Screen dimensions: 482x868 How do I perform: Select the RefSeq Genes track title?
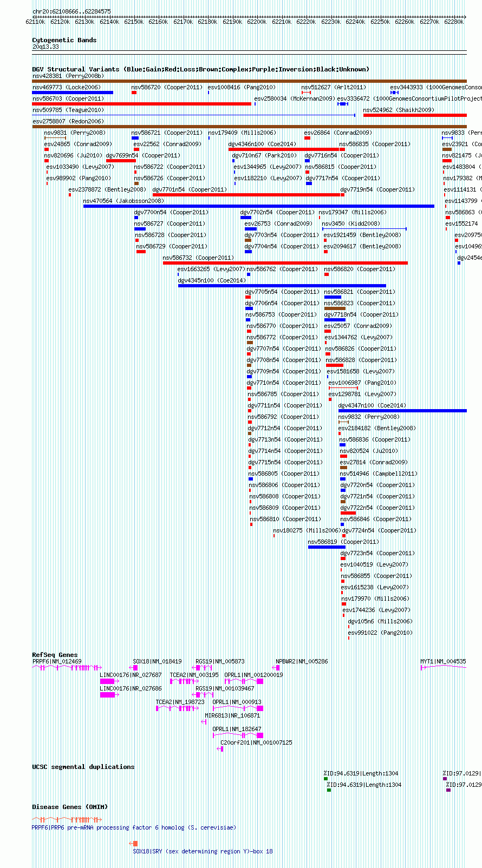point(55,655)
